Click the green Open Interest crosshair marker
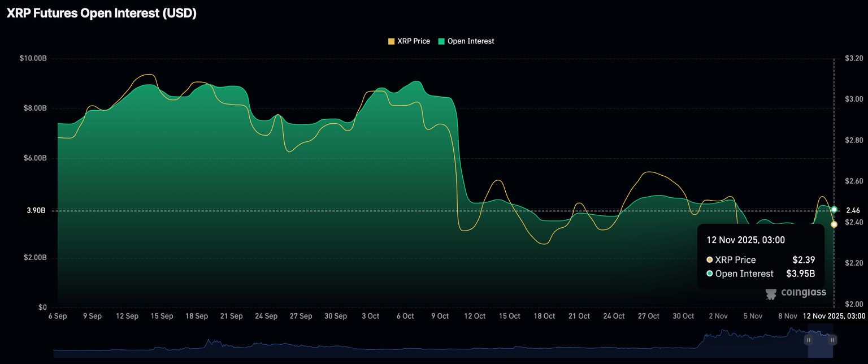The width and height of the screenshot is (868, 364). pos(834,210)
